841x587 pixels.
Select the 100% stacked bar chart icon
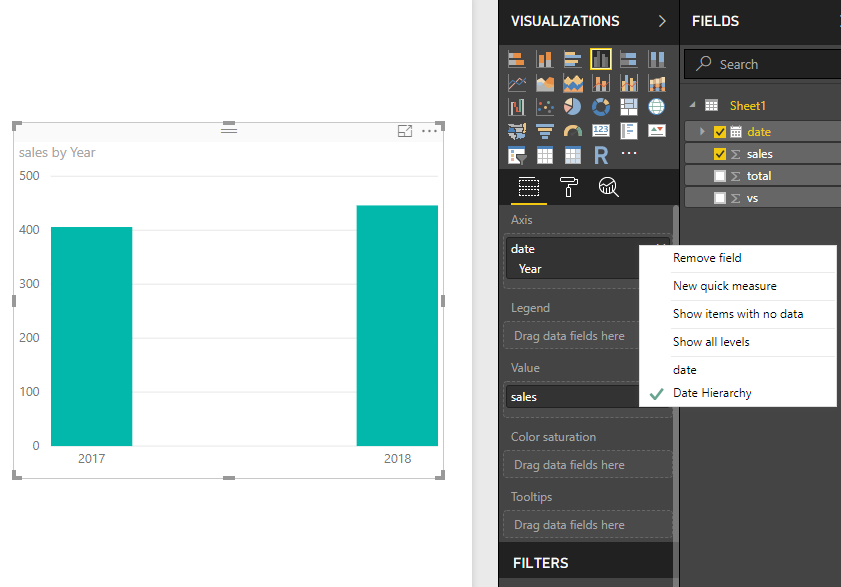[629, 59]
